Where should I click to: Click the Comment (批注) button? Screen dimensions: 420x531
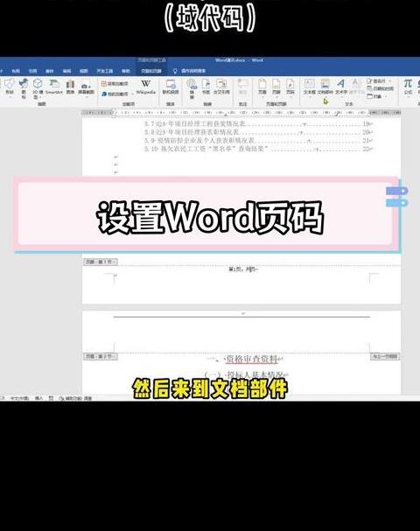[242, 87]
